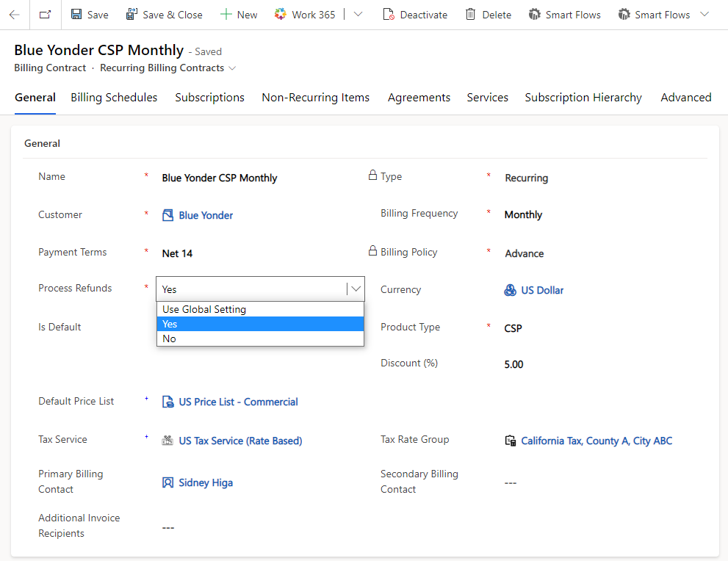Open the Payment Terms Net 14 field
Viewport: 728px width, 561px height.
click(x=177, y=253)
